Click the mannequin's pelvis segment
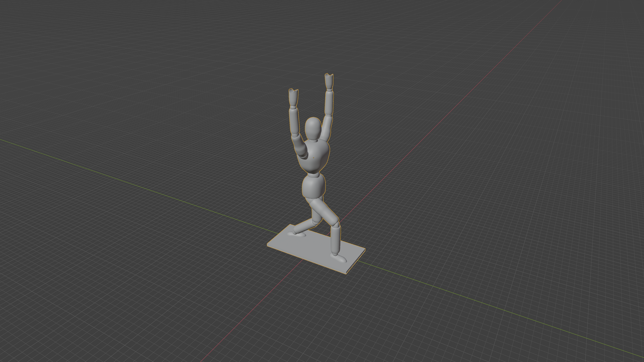 pyautogui.click(x=314, y=186)
